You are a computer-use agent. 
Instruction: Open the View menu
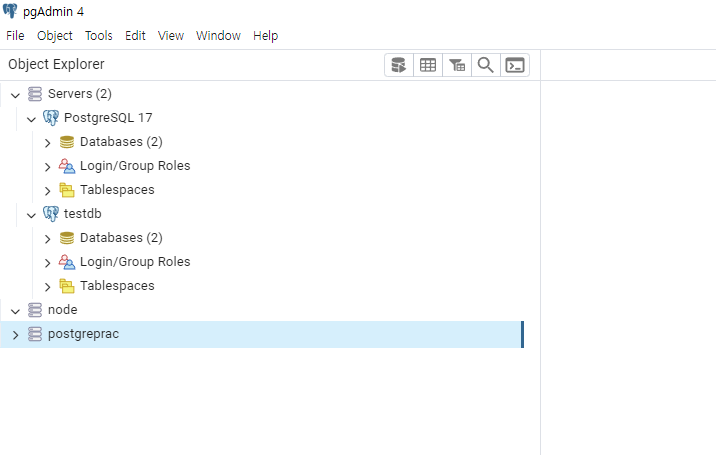171,36
